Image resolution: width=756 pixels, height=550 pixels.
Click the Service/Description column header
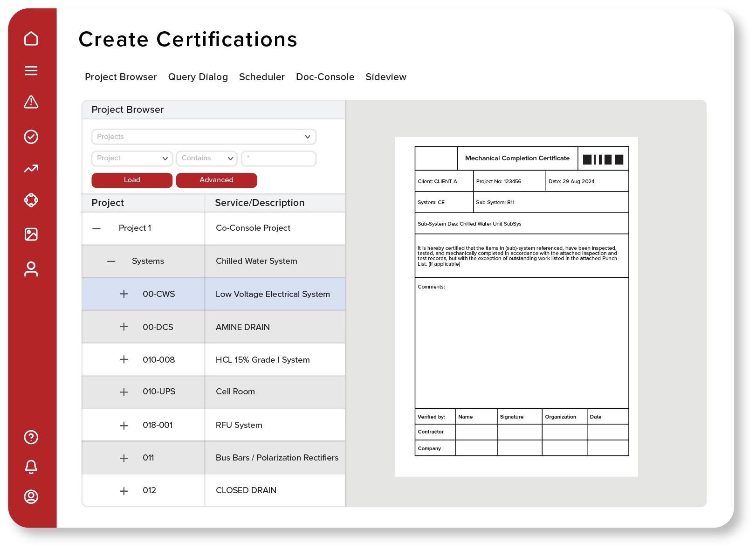click(260, 203)
